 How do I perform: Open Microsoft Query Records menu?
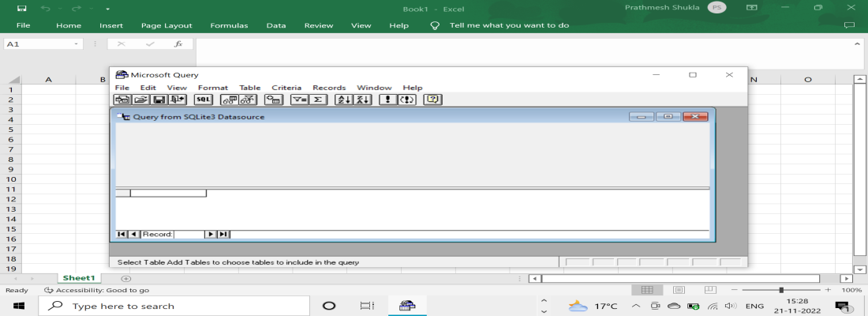click(x=329, y=88)
